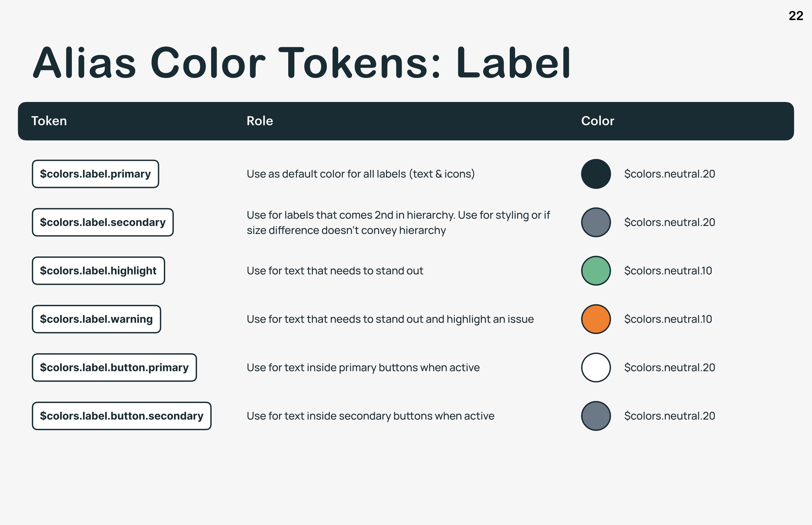Image resolution: width=812 pixels, height=525 pixels.
Task: Click the $colors.label.primary token chip
Action: pos(95,174)
